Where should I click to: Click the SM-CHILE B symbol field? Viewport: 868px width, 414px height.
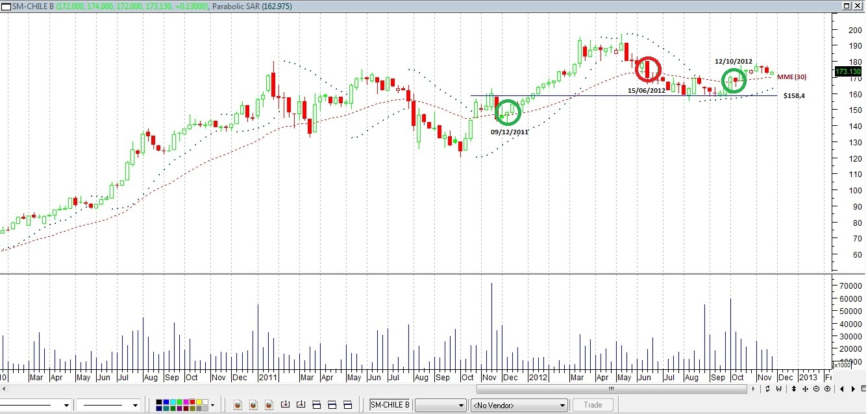pos(390,405)
